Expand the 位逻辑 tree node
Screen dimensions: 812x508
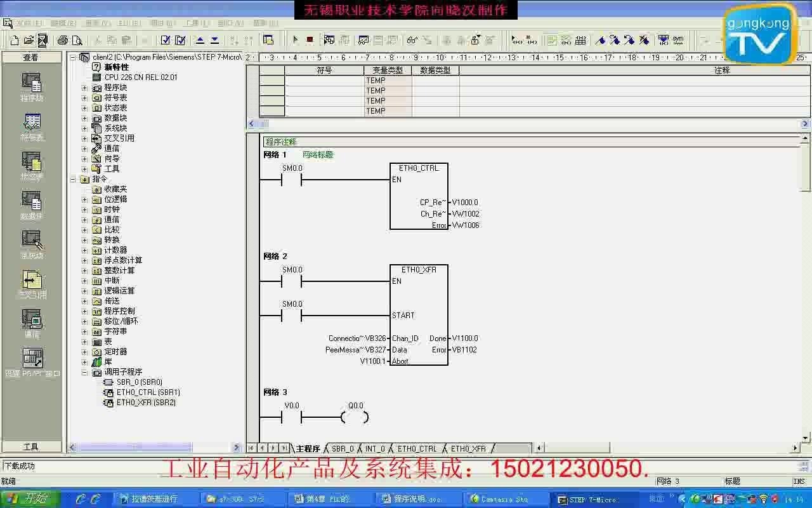coord(85,199)
